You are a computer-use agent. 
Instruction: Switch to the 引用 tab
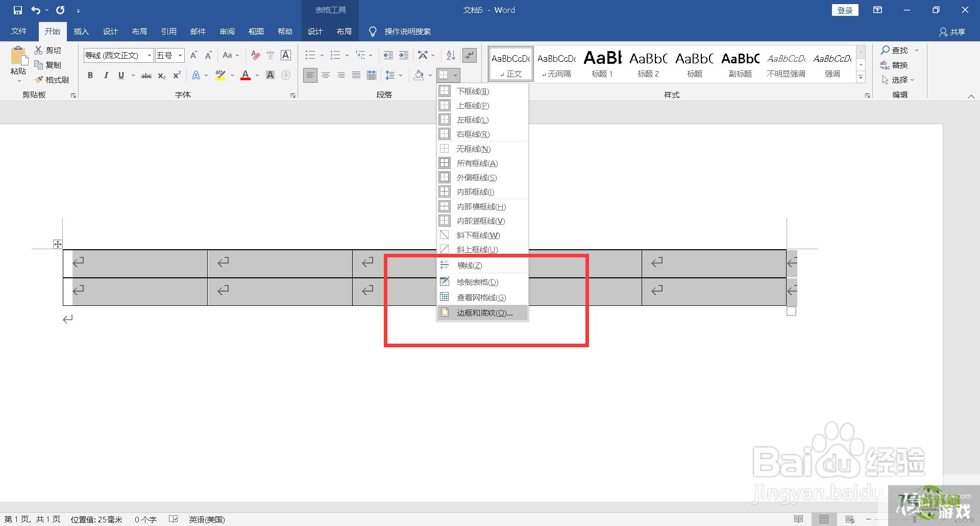(x=169, y=32)
